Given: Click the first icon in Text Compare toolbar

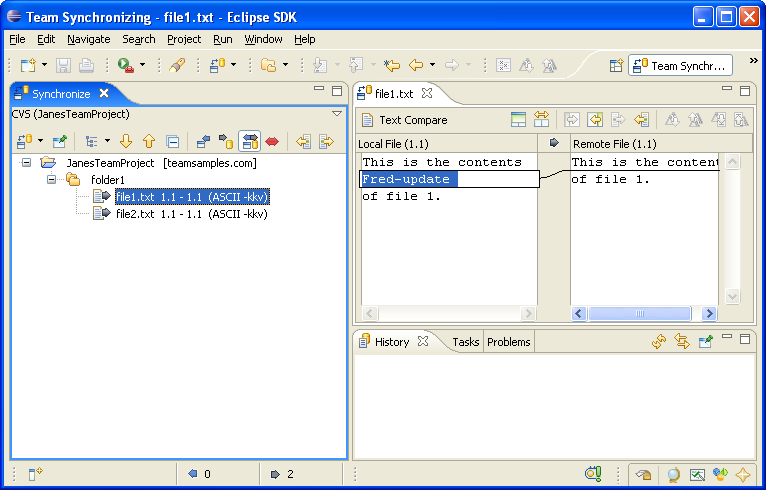Looking at the screenshot, I should click(518, 119).
